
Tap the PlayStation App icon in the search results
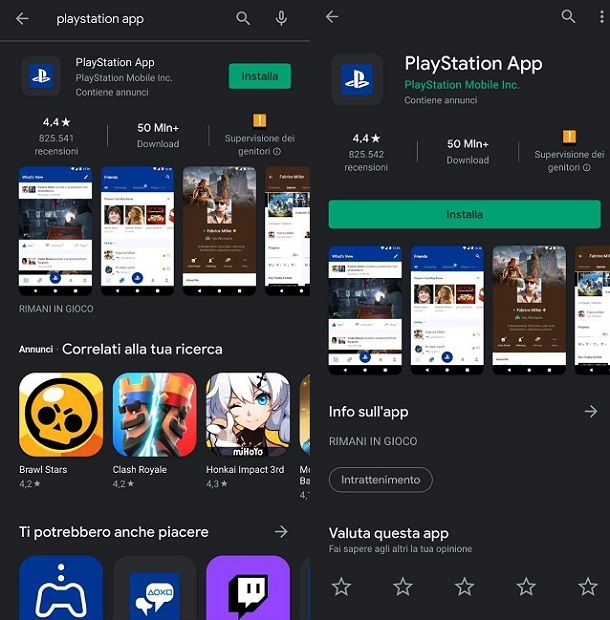click(x=41, y=76)
